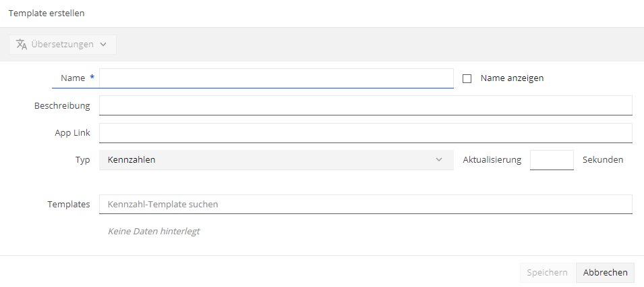This screenshot has width=644, height=287.
Task: Click the Kennzahl-Template suchen search field
Action: pos(365,205)
